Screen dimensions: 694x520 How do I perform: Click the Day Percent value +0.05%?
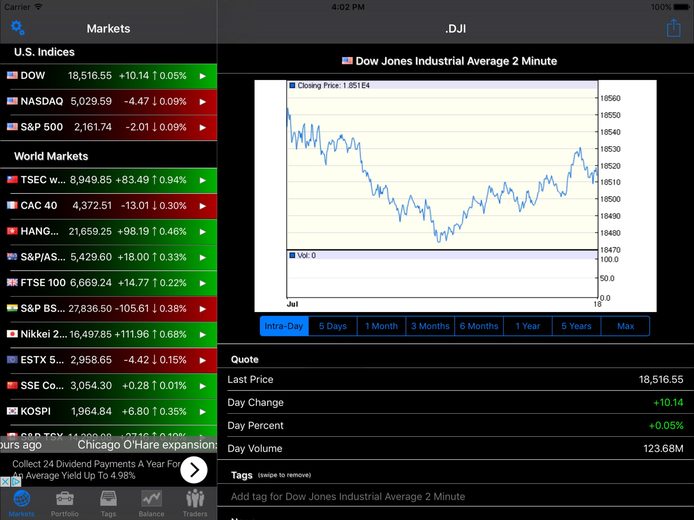(666, 425)
